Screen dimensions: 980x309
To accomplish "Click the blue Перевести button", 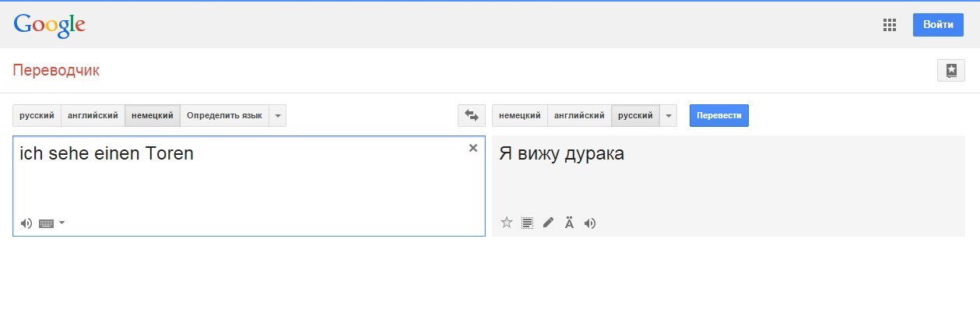I will click(x=719, y=115).
